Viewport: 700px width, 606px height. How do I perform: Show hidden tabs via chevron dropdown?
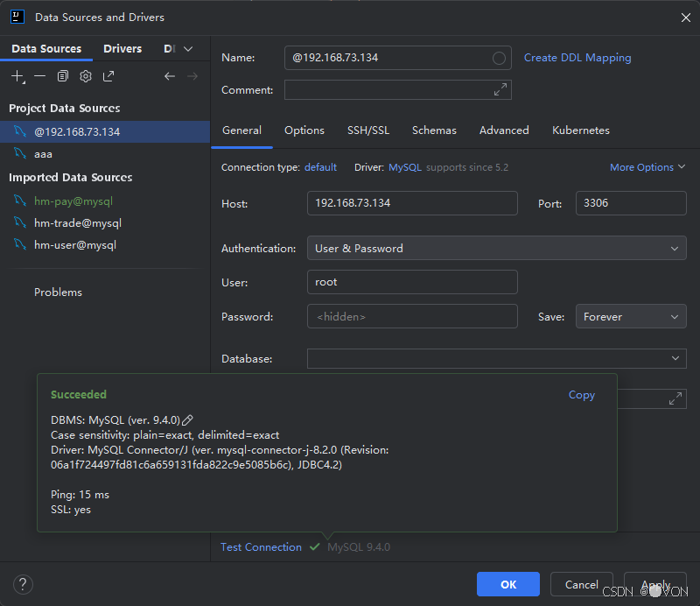(188, 49)
